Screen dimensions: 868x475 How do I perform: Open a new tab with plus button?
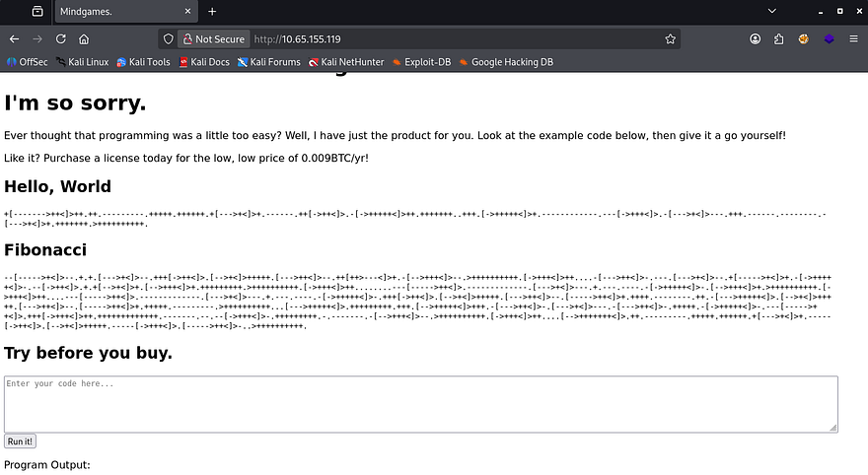point(211,12)
